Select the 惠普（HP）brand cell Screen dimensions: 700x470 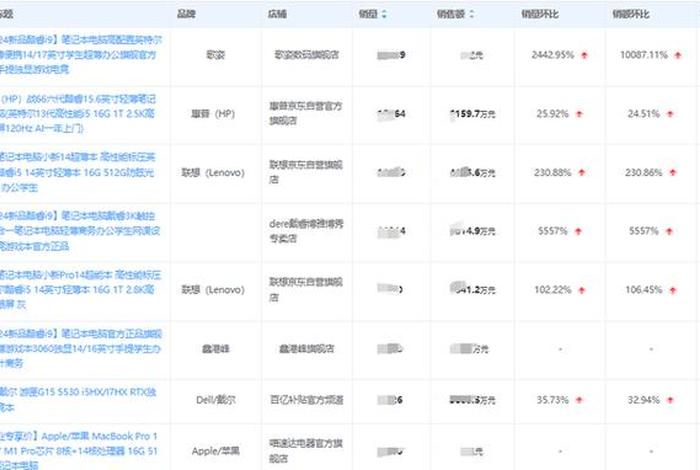pyautogui.click(x=213, y=114)
